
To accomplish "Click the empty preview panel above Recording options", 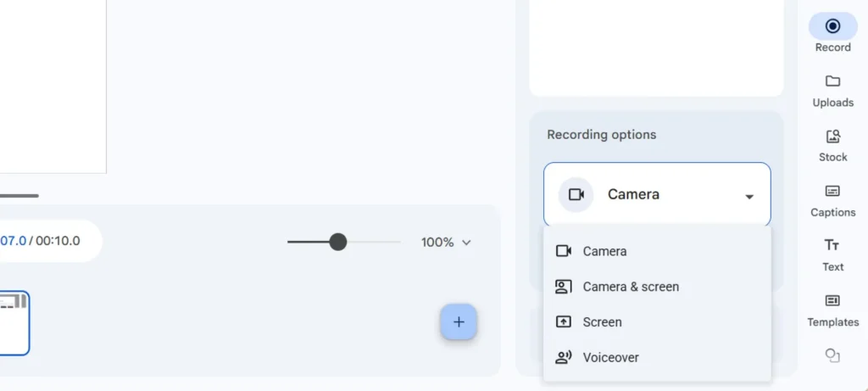I will point(656,47).
